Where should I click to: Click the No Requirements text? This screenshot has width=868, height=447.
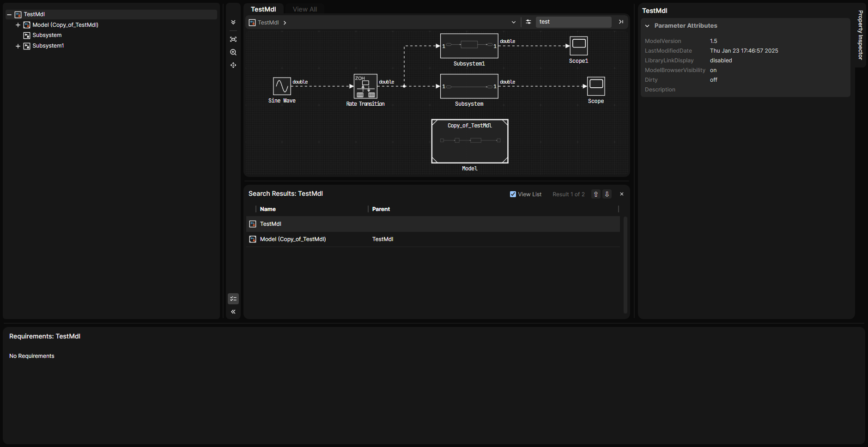point(32,356)
